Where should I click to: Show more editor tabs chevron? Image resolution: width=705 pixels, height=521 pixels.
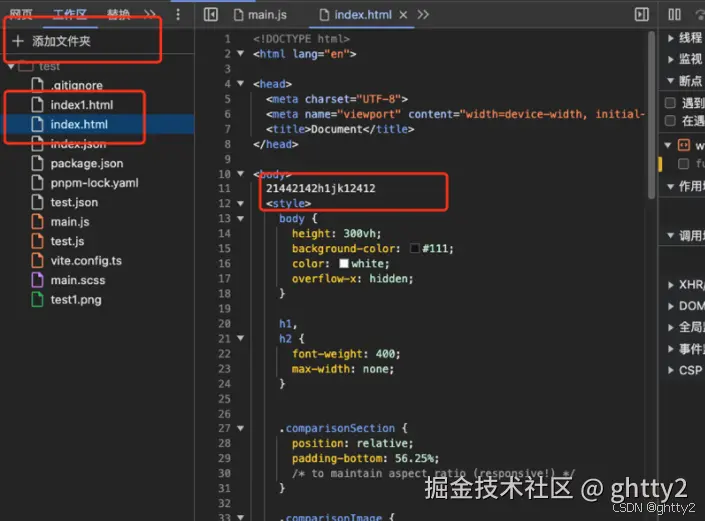tap(423, 15)
